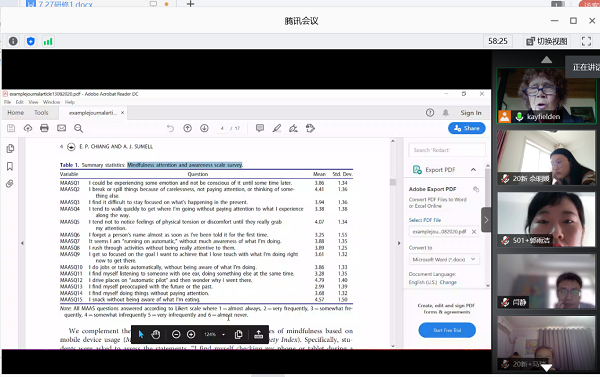Choose the selection arrow tool
This screenshot has height=377, width=600.
click(x=140, y=335)
